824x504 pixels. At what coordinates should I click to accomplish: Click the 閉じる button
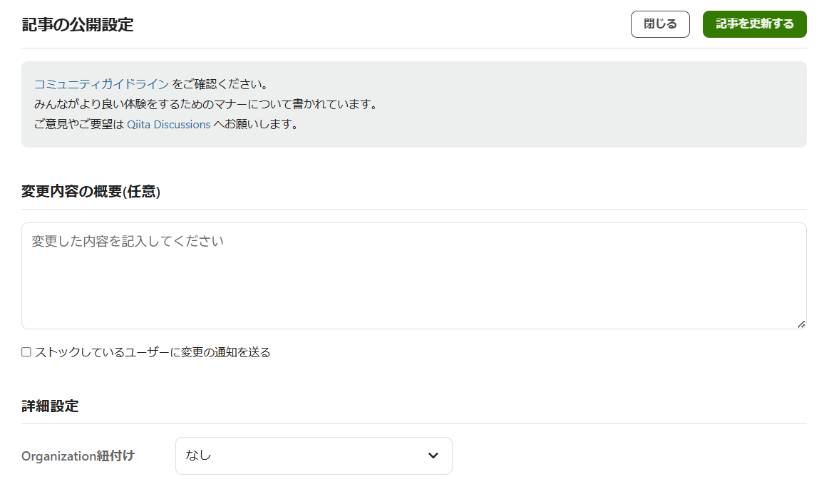(659, 24)
